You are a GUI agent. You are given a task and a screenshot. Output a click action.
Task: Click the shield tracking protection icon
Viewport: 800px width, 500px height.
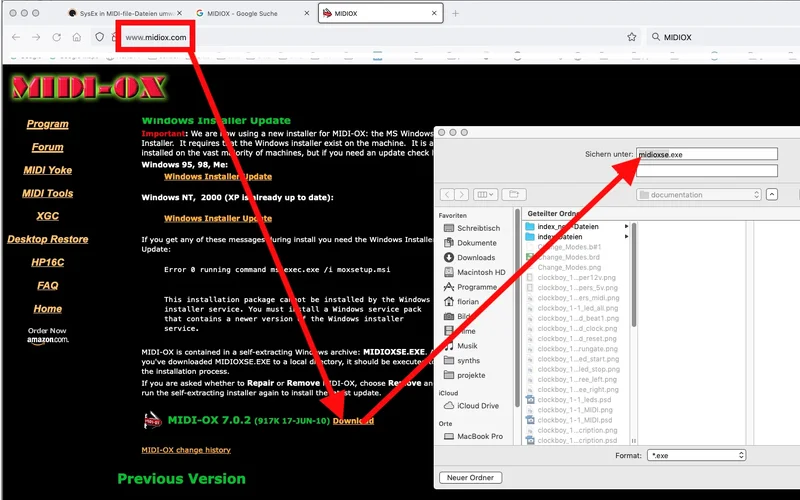coord(99,37)
